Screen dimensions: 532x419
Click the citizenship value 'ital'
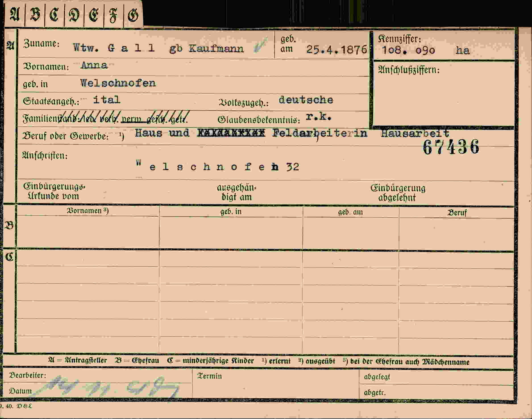point(107,100)
